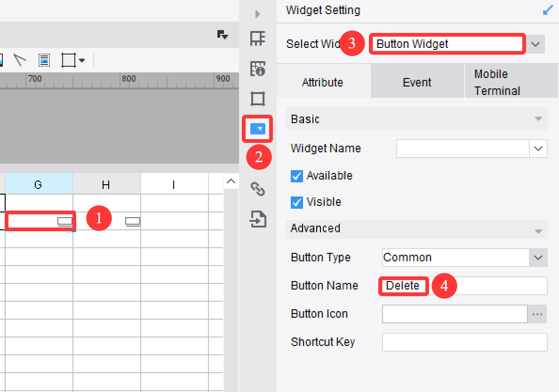Click the cell attribute panel icon

tap(257, 69)
